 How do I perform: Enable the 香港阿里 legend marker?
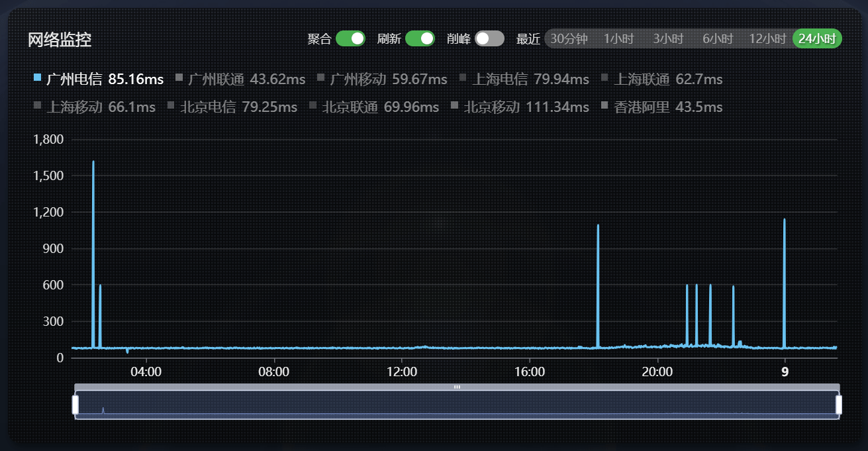pos(604,105)
